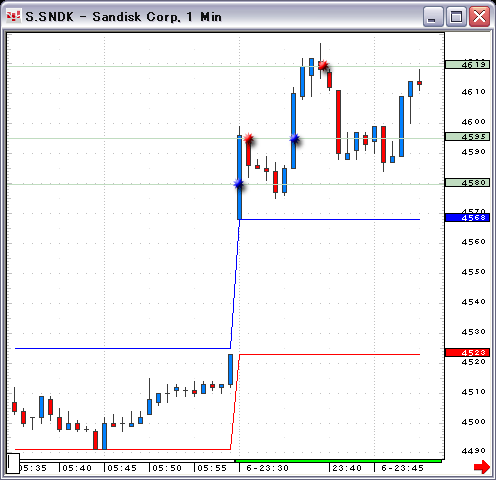Click the blue star marker at 4595 line
This screenshot has height=480, width=496.
[x=294, y=138]
